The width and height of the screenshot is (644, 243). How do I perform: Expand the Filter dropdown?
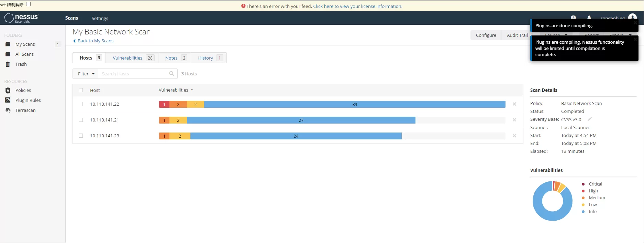click(86, 74)
